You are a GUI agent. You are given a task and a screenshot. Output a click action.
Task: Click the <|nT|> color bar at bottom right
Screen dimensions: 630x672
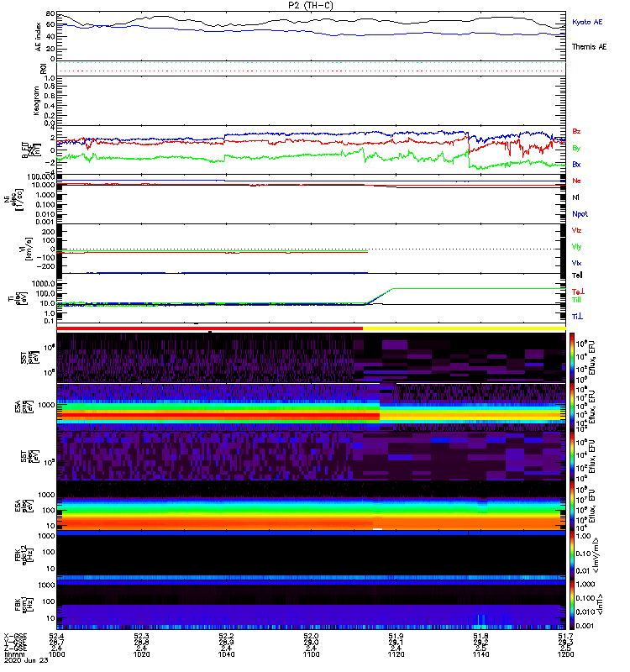[x=572, y=605]
